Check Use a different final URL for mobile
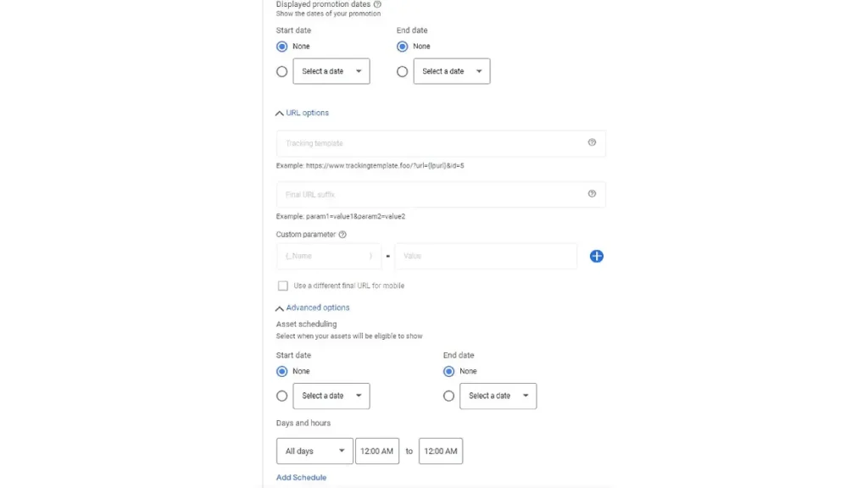The image size is (868, 488). [x=283, y=286]
